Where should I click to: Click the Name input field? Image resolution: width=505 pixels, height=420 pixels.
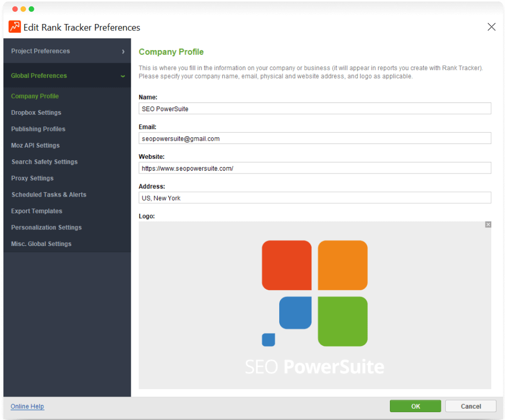pos(314,109)
